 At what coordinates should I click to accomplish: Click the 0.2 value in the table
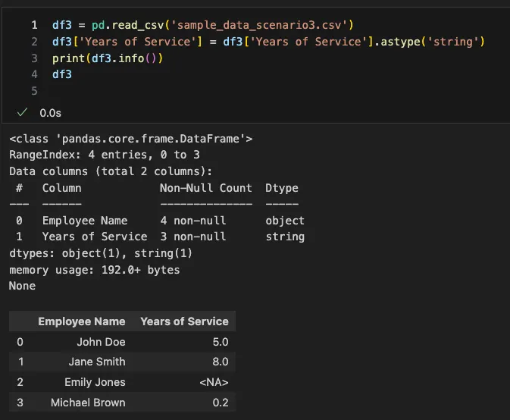221,402
